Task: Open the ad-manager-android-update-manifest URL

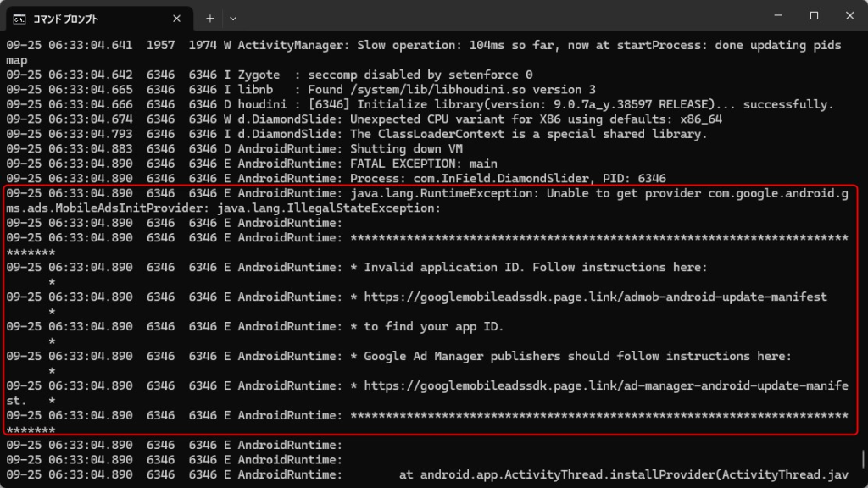Action: tap(605, 385)
